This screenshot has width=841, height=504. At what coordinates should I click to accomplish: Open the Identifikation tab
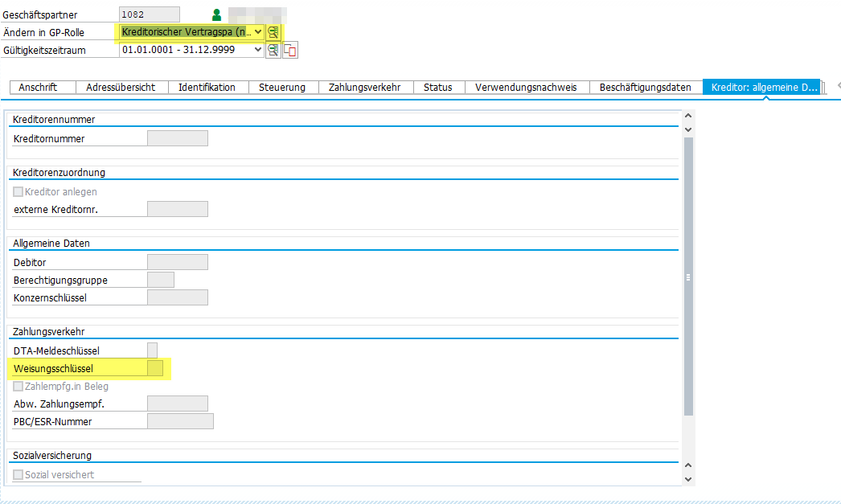click(x=207, y=87)
